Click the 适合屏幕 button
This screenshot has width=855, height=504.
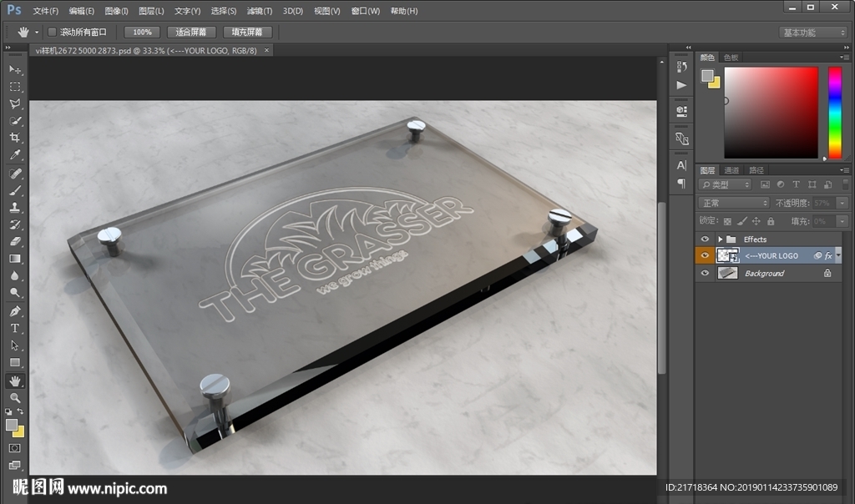coord(191,33)
